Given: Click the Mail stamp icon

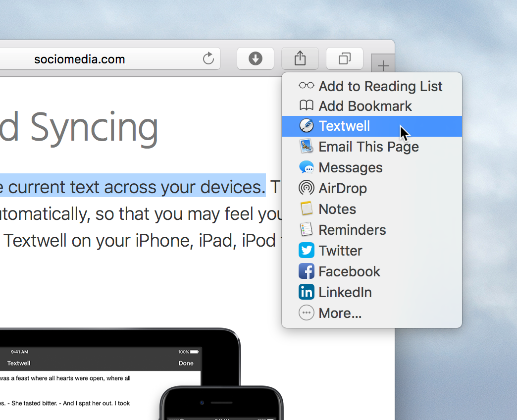Looking at the screenshot, I should pyautogui.click(x=307, y=147).
